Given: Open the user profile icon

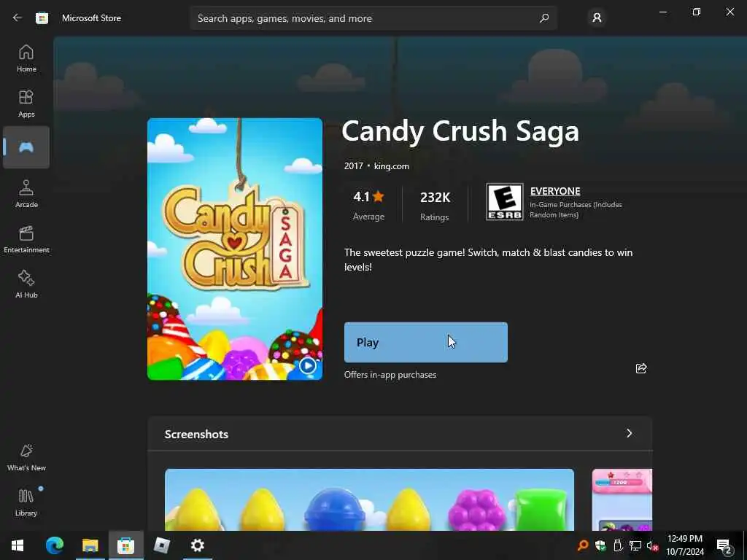Looking at the screenshot, I should (x=597, y=17).
